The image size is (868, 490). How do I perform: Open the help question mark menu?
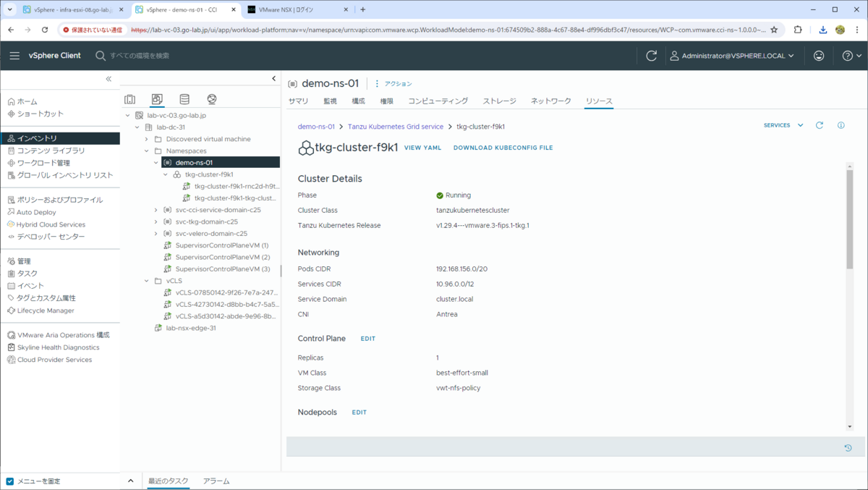851,56
